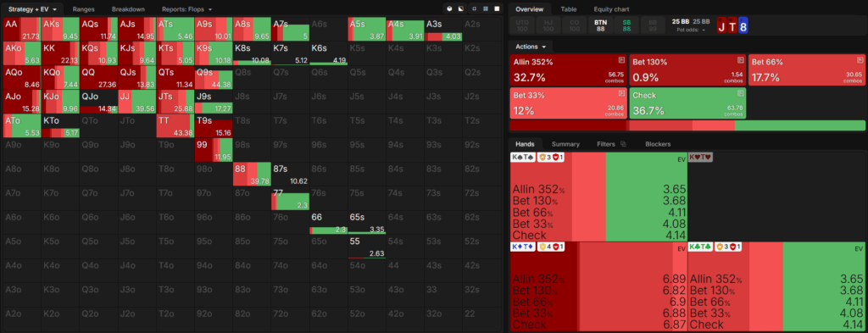This screenshot has width=868, height=333.
Task: Select the smallest grid-size icon above matrix
Action: pos(474,8)
